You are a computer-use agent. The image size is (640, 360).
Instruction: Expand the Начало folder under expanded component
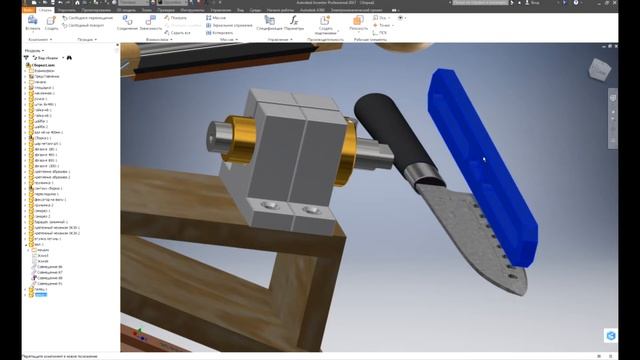(29, 250)
